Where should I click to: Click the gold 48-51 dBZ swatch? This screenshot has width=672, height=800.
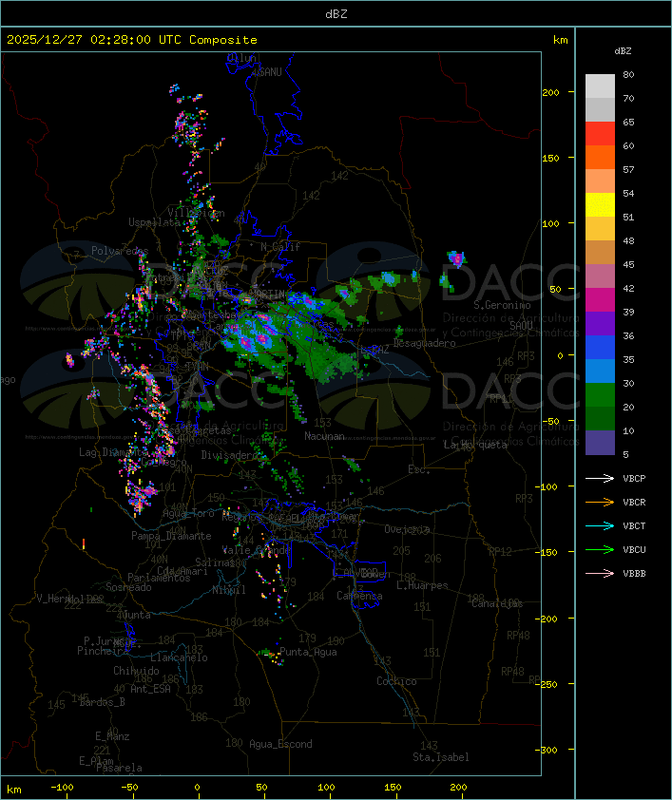600,229
